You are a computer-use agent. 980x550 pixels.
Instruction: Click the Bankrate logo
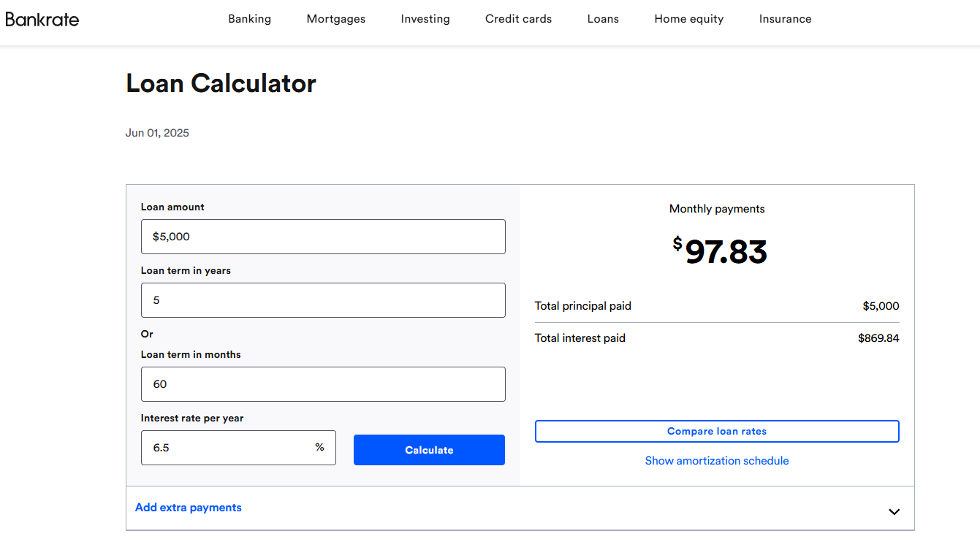42,19
